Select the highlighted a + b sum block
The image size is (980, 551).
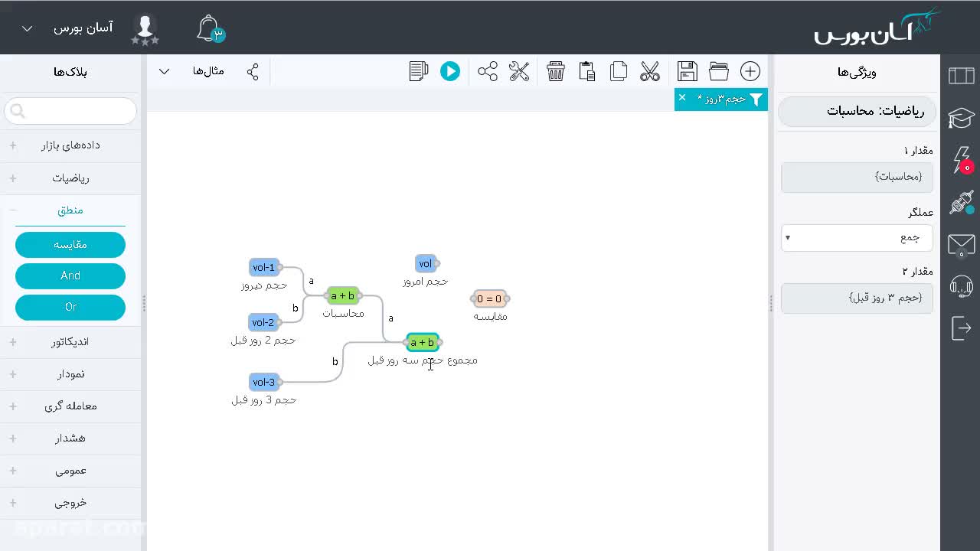[422, 342]
